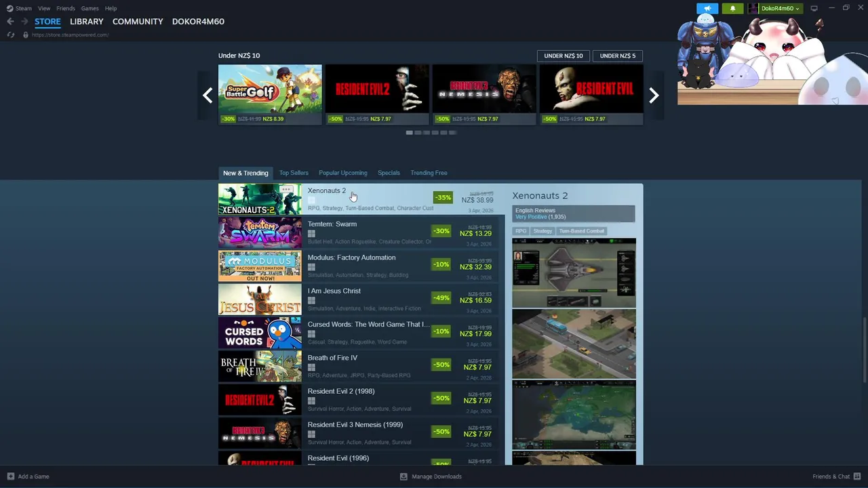The width and height of the screenshot is (868, 488).
Task: Select the Trending Free tab
Action: pyautogui.click(x=429, y=173)
